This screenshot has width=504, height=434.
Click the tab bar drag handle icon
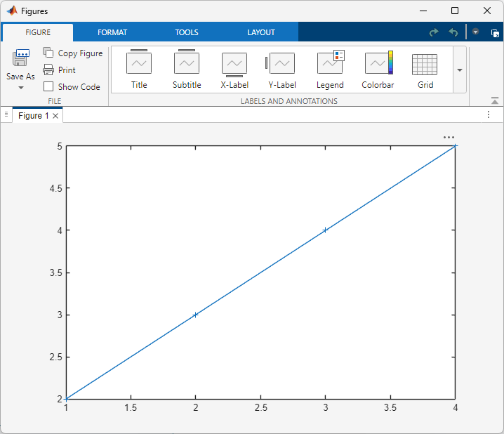[6, 114]
